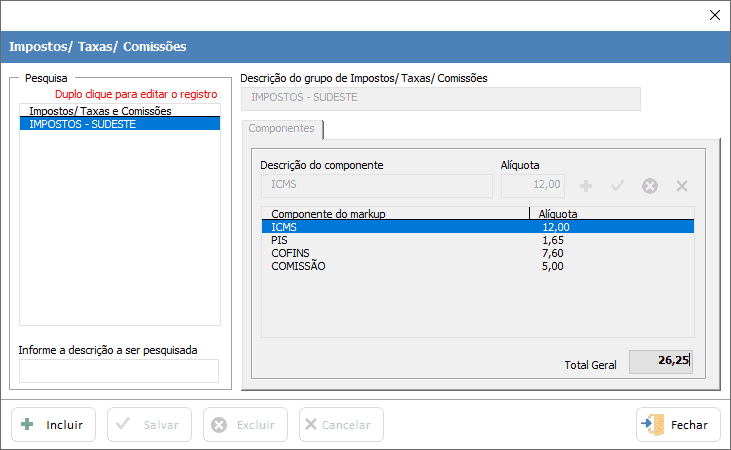
Task: Click the Fechar button
Action: click(678, 424)
